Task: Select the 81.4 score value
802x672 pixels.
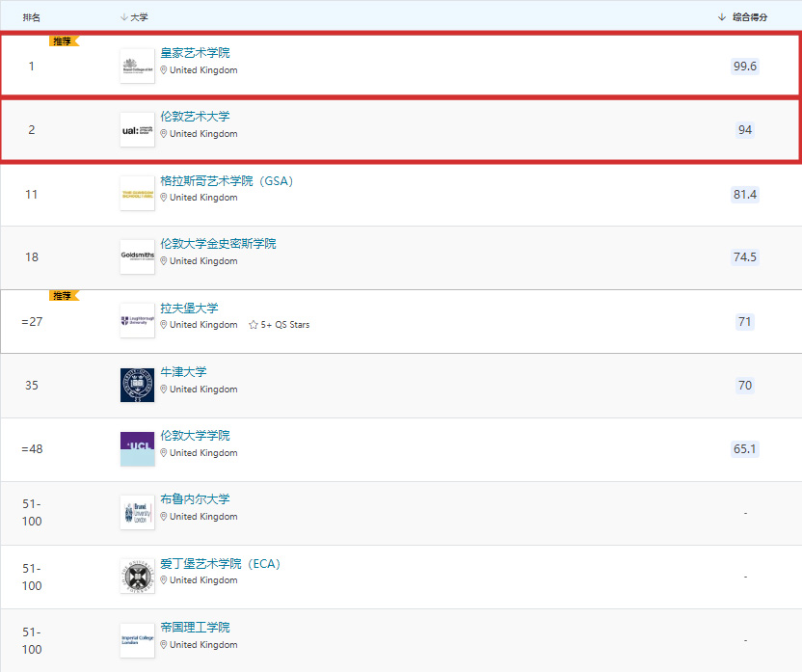Action: 745,195
